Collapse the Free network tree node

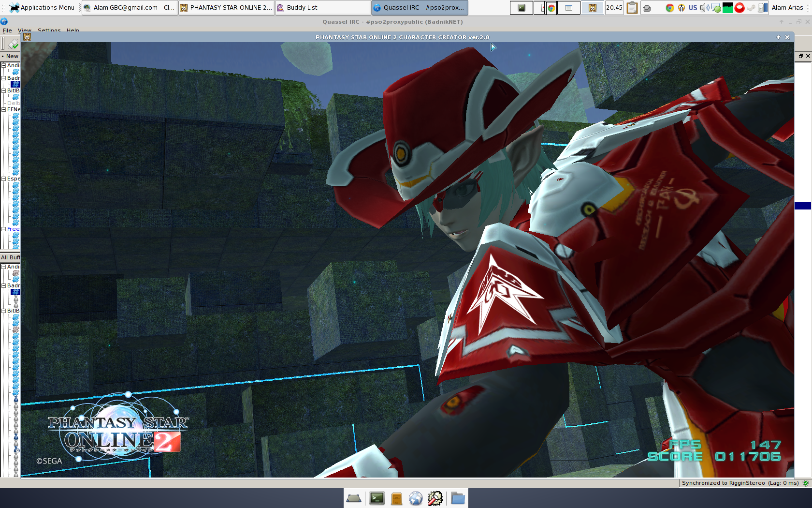[3, 229]
